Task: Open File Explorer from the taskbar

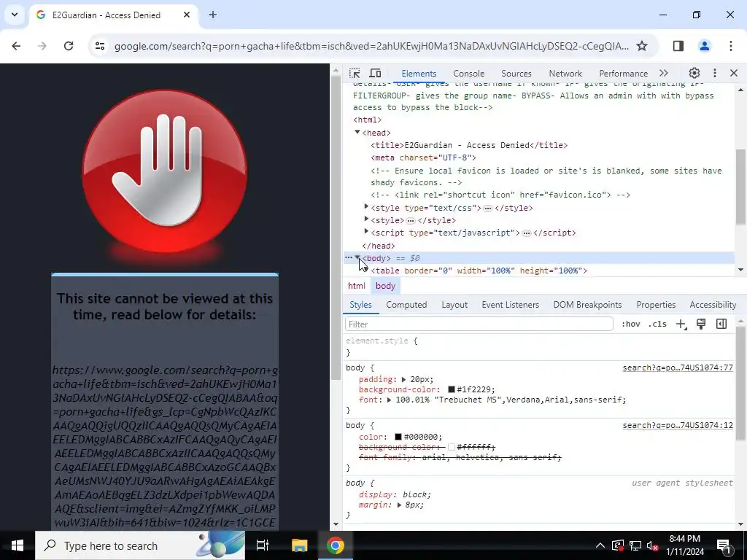Action: point(299,545)
